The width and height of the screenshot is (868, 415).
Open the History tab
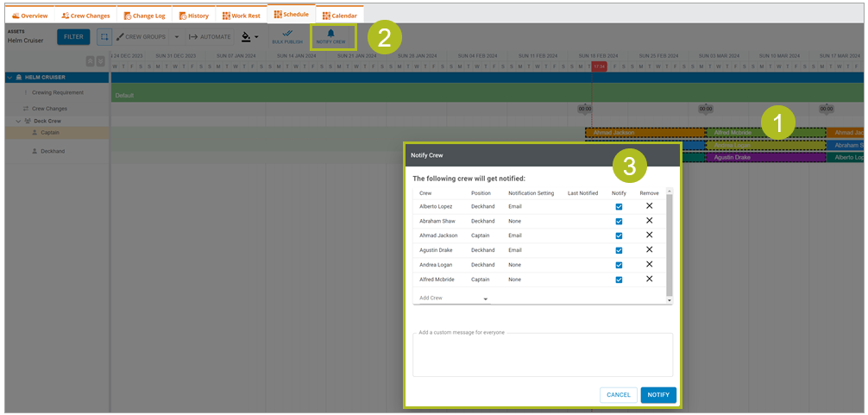pyautogui.click(x=194, y=16)
